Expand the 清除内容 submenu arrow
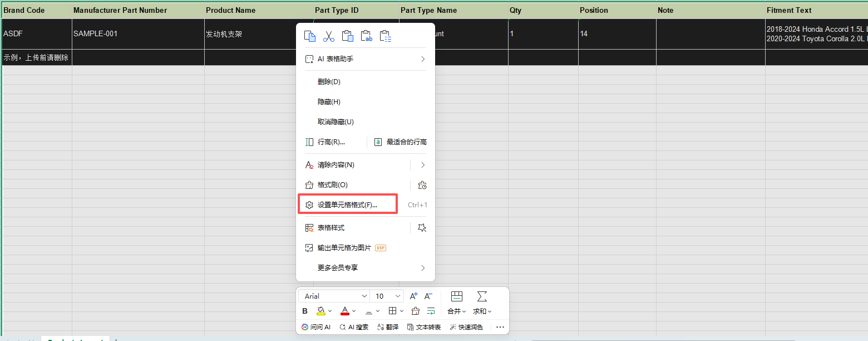 [x=422, y=165]
